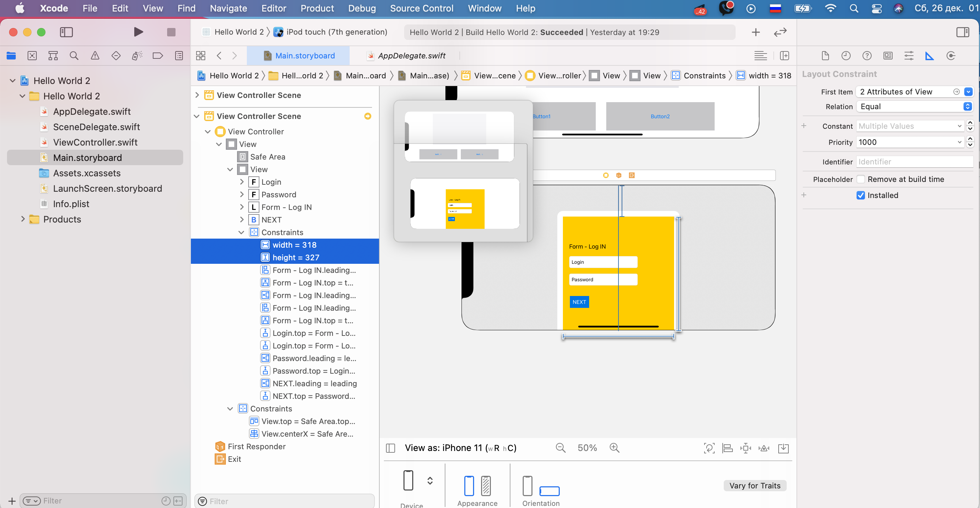The width and height of the screenshot is (980, 508).
Task: Collapse the Hello World 2 project root
Action: pos(13,81)
